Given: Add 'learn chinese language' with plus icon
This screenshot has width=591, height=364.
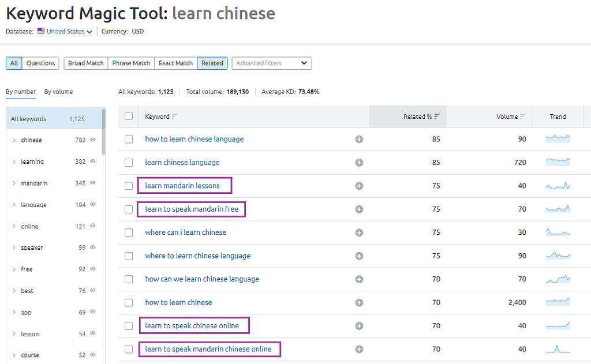Looking at the screenshot, I should coord(359,163).
